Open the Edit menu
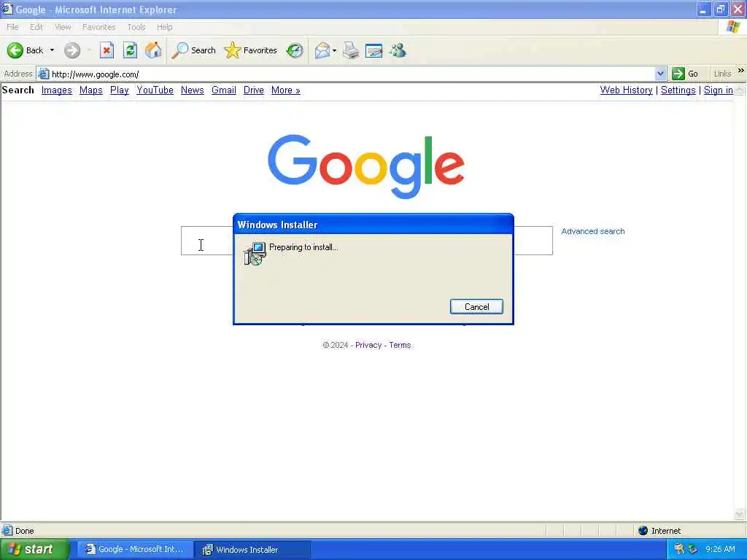 pos(36,27)
